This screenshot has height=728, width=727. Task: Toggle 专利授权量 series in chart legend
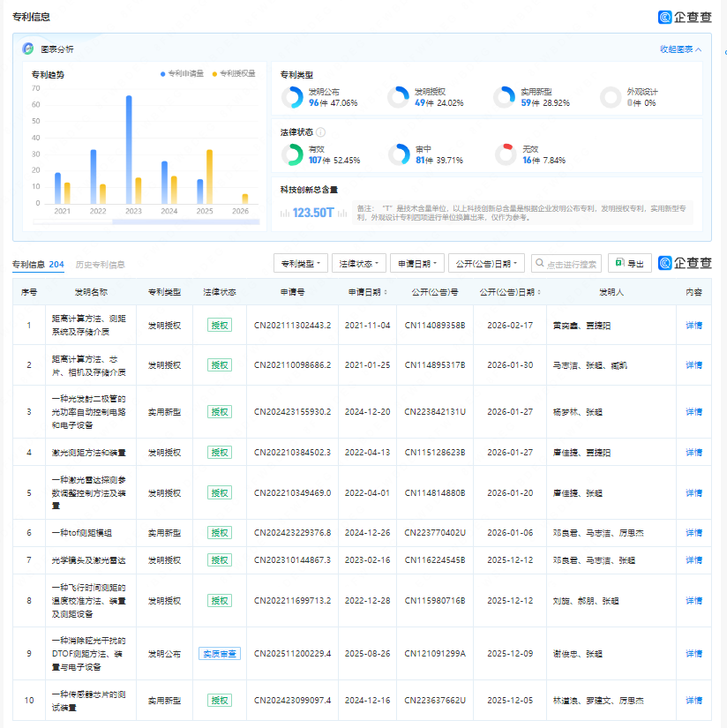click(234, 74)
